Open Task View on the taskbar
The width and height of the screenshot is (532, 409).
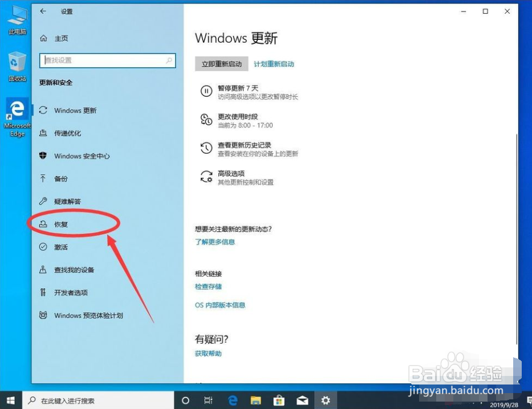click(x=208, y=400)
